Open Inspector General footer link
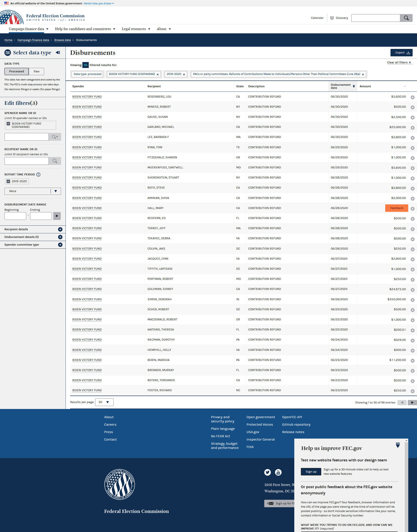Image resolution: width=417 pixels, height=532 pixels. click(261, 439)
